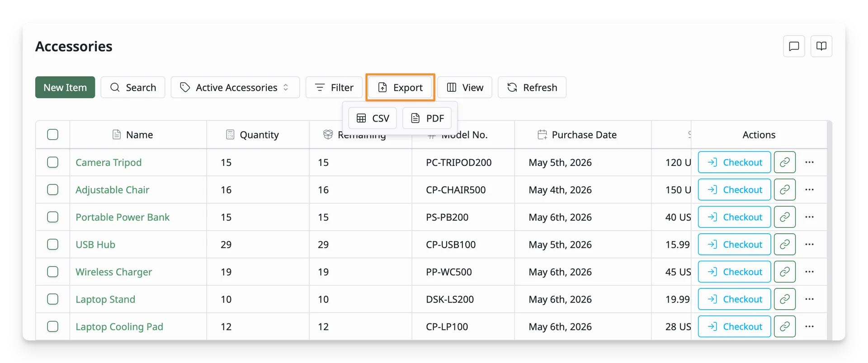Screen dimensions: 868x363
Task: Tick the Adjustable Chair checkbox
Action: [x=53, y=190]
